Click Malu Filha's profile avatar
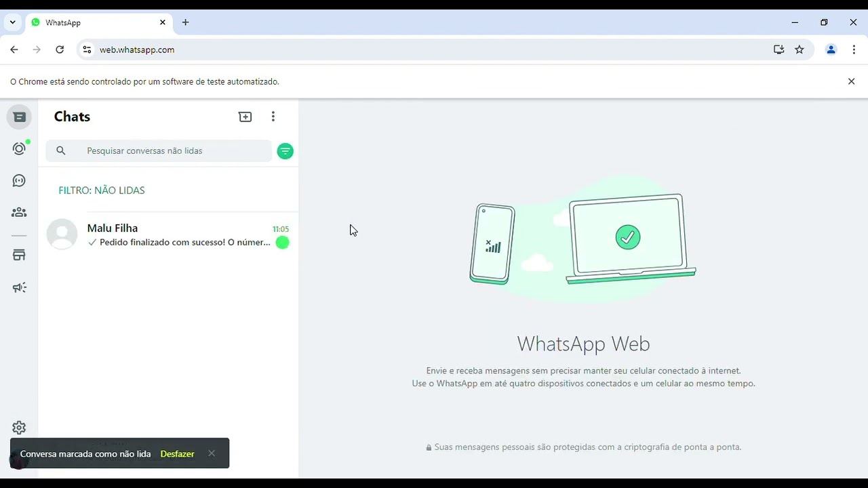The image size is (868, 488). point(62,235)
